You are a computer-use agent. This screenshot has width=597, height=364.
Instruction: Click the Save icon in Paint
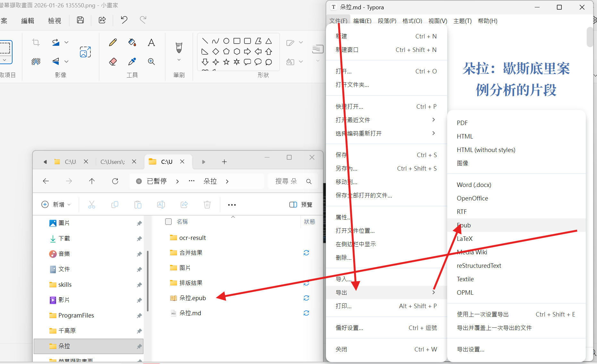pos(80,20)
